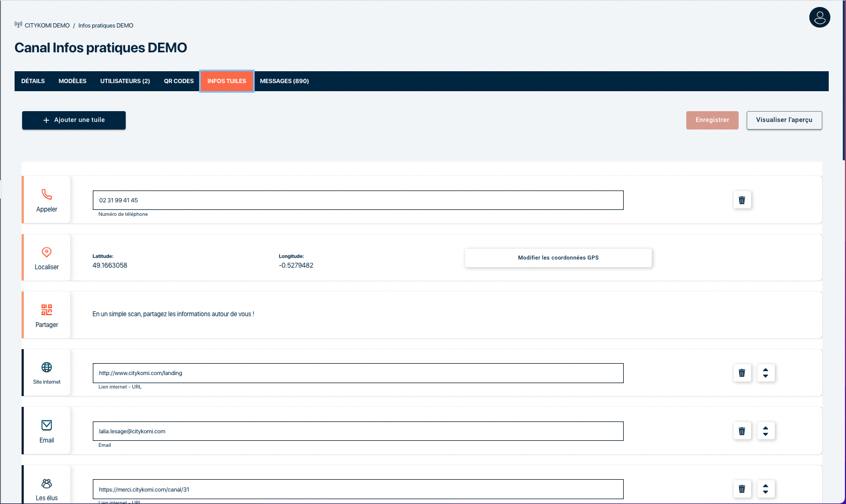Reorder the Site internet tile with arrows
The width and height of the screenshot is (846, 504).
point(766,373)
